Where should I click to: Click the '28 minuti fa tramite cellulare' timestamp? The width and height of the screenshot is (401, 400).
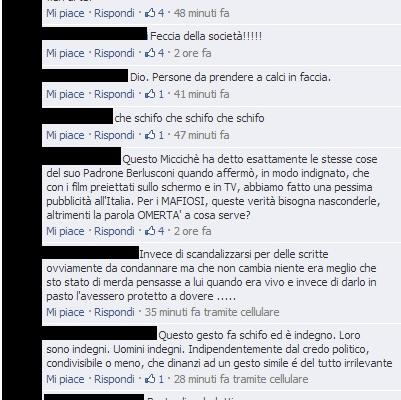click(x=241, y=379)
